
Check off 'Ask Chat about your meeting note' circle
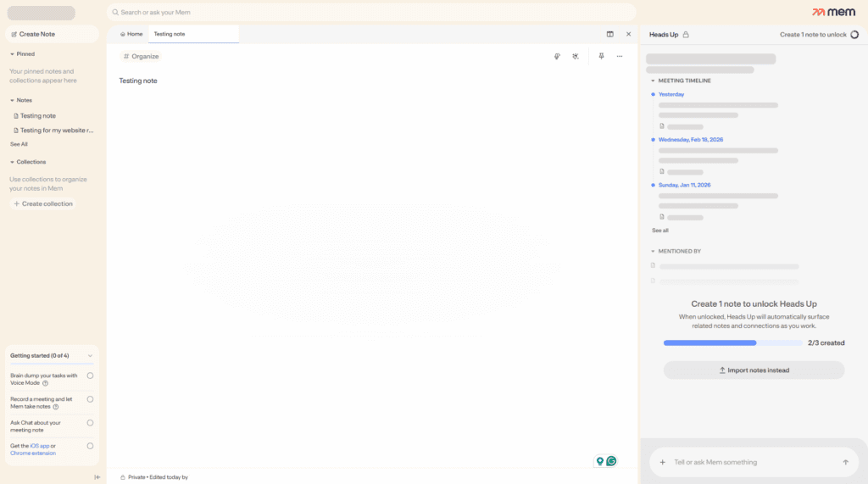pyautogui.click(x=90, y=422)
